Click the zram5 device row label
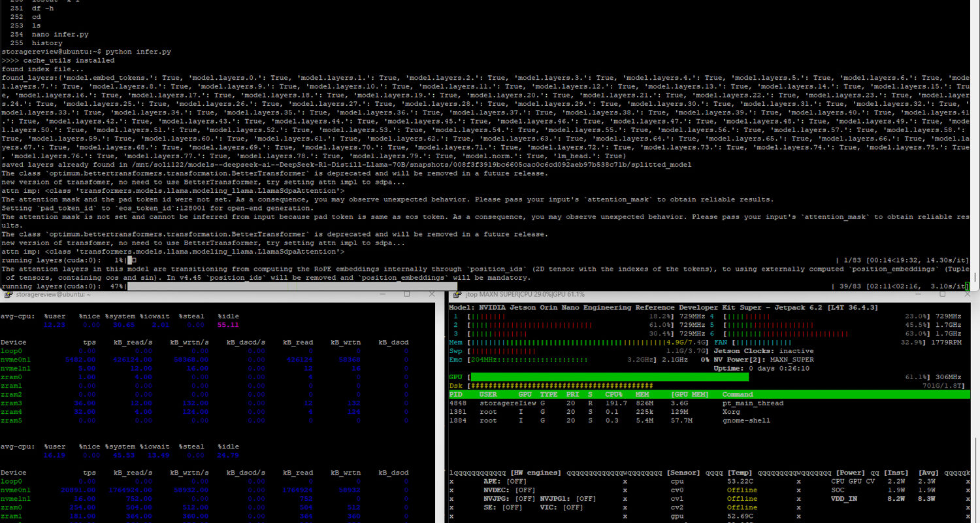The height and width of the screenshot is (523, 980). click(x=11, y=420)
